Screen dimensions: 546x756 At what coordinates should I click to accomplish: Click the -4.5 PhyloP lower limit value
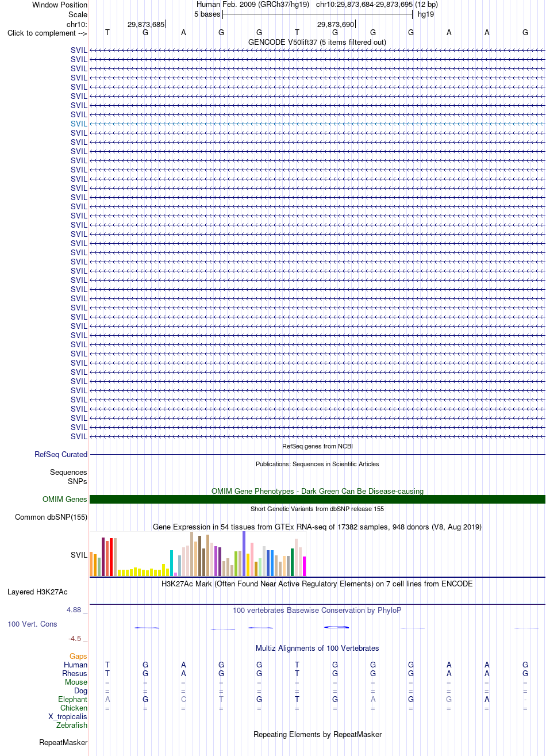[76, 638]
